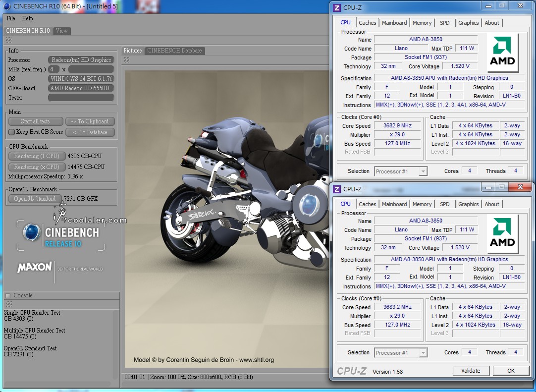536x392 pixels.
Task: Click the OS field showing WINDOWS 64 BIT
Action: click(81, 79)
